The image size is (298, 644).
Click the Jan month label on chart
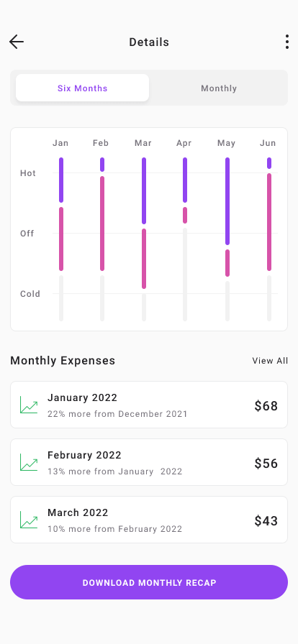[x=60, y=143]
